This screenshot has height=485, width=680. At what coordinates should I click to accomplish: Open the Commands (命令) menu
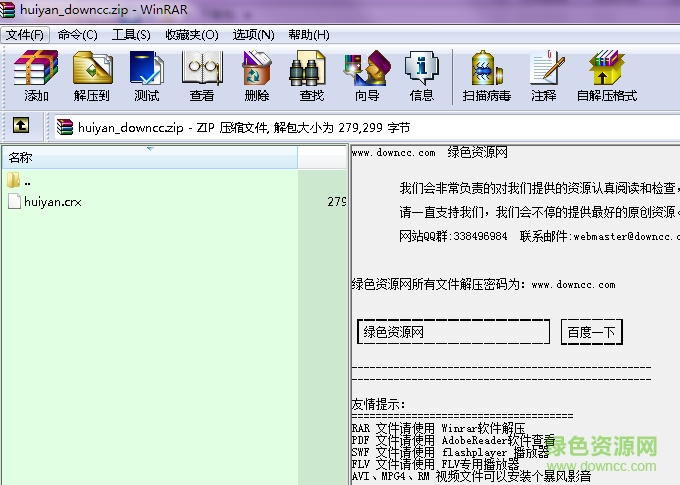[x=78, y=35]
